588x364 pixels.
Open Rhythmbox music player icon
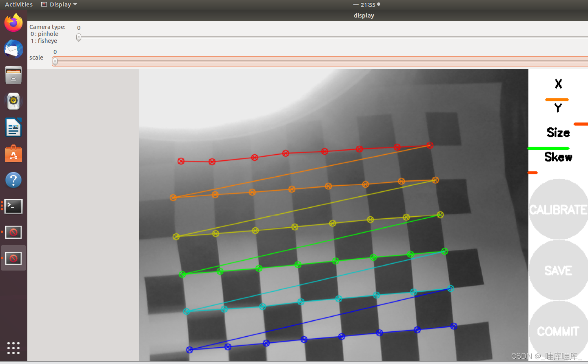13,101
